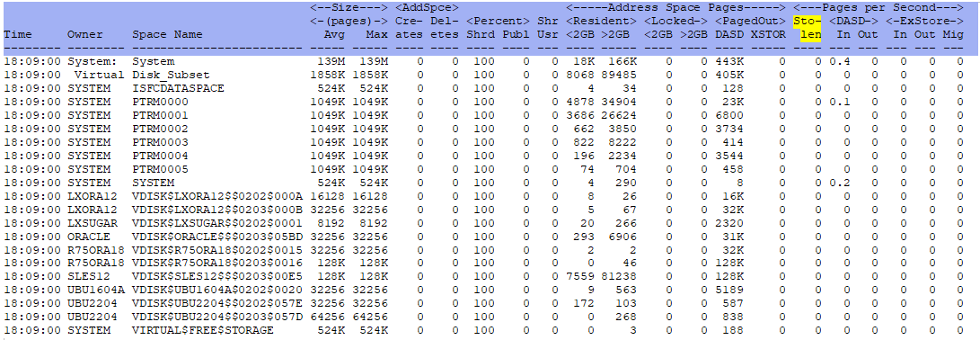Click the Owner column header

(x=85, y=34)
